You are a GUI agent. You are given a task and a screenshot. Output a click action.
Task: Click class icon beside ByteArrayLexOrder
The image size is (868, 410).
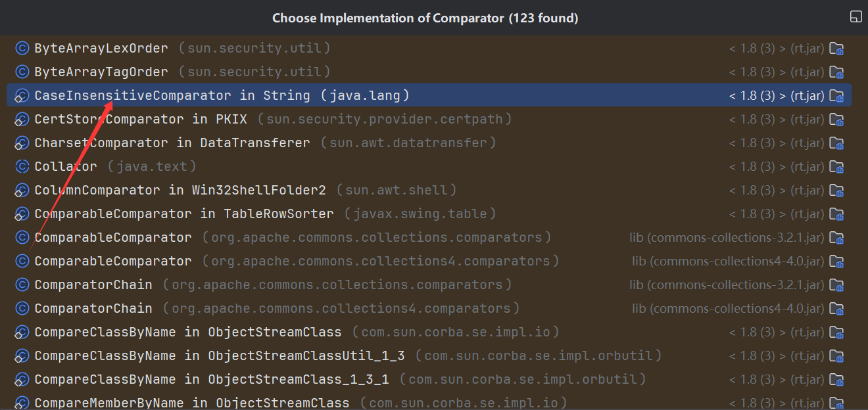point(22,48)
